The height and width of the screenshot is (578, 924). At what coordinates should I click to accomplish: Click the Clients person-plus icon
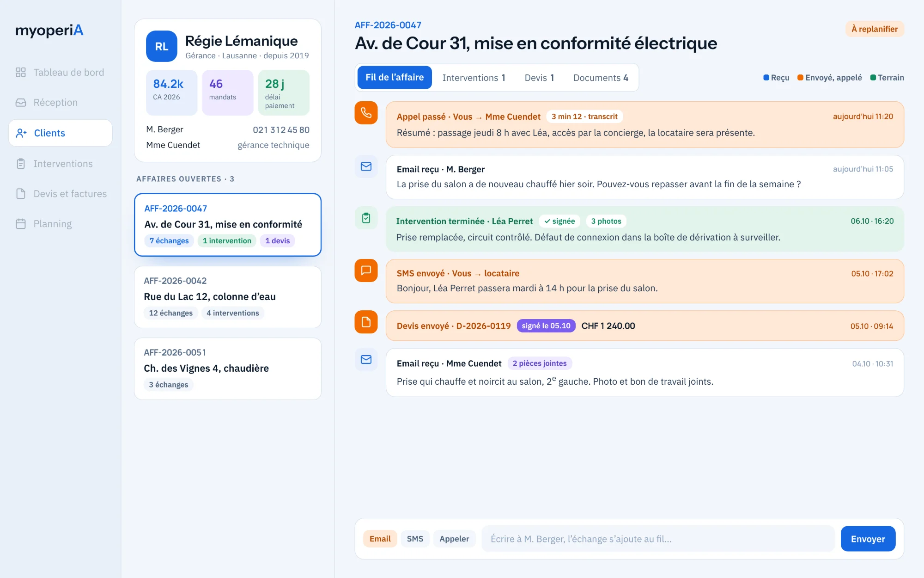point(21,133)
